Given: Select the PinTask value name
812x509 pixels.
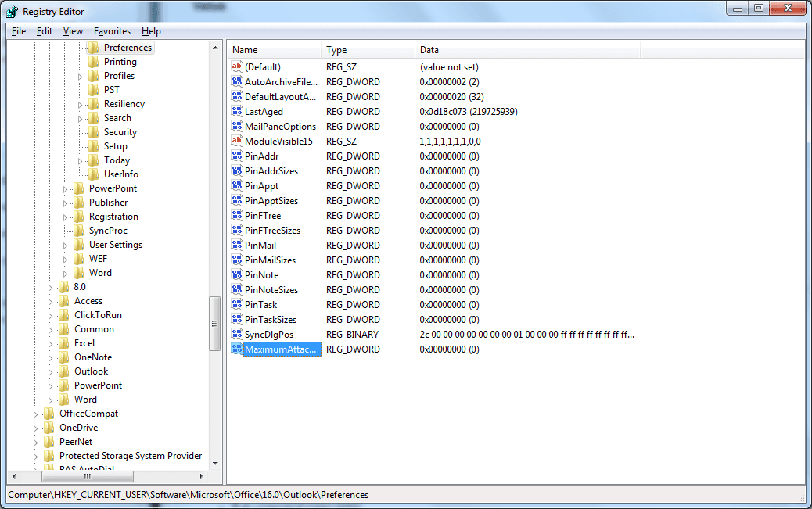Looking at the screenshot, I should [261, 304].
